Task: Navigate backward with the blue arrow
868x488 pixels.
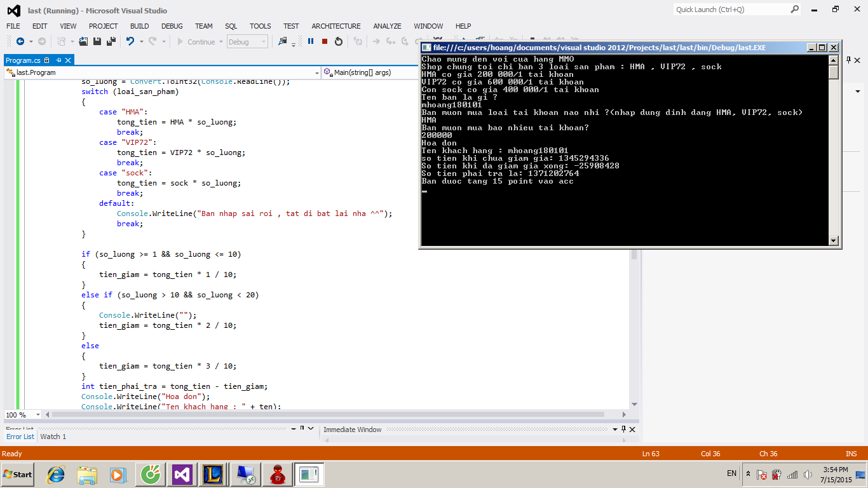Action: [20, 41]
